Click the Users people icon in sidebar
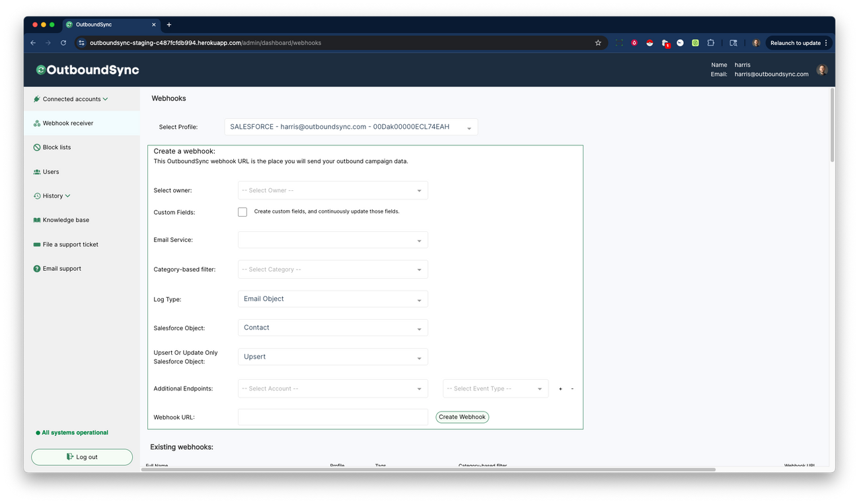This screenshot has width=859, height=504. point(37,171)
